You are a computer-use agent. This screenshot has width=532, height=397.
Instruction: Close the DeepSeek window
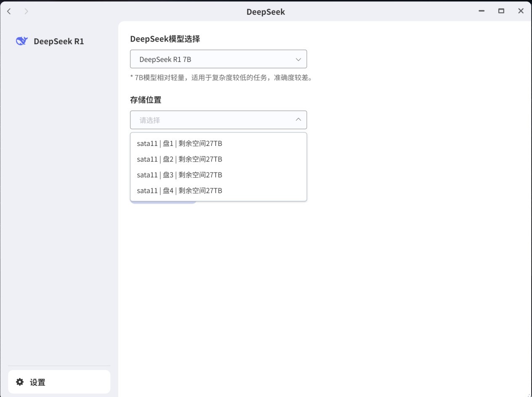coord(521,11)
